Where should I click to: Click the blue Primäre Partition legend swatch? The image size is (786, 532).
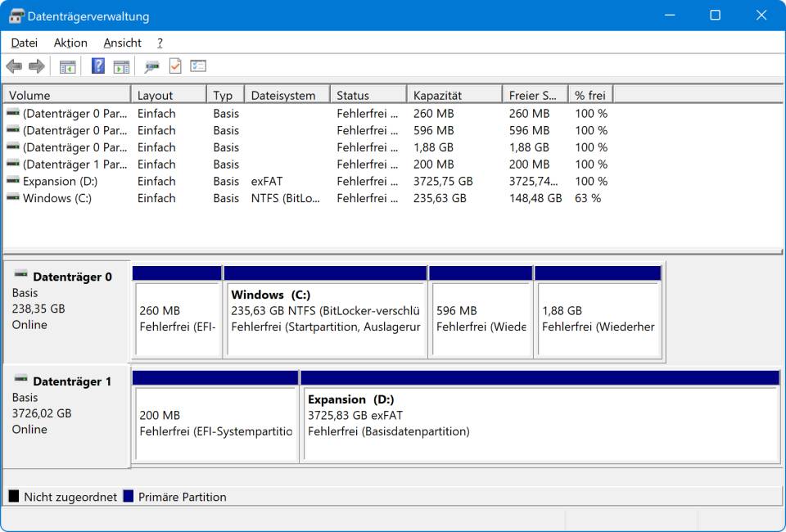tap(129, 497)
